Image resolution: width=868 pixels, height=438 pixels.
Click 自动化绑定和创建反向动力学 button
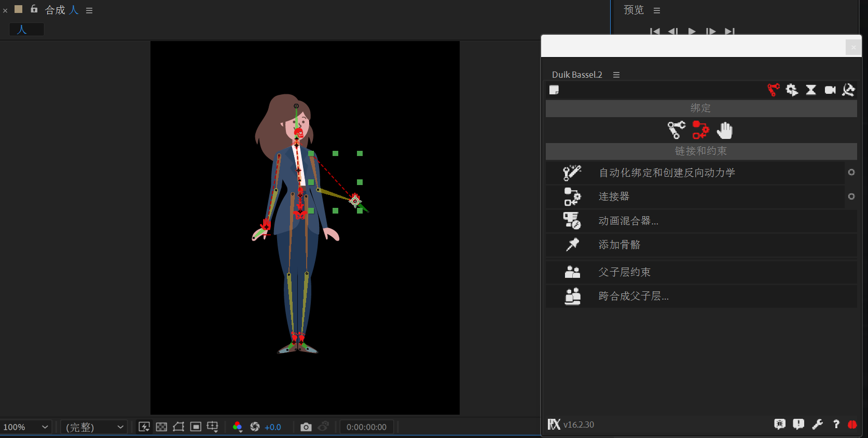click(667, 173)
